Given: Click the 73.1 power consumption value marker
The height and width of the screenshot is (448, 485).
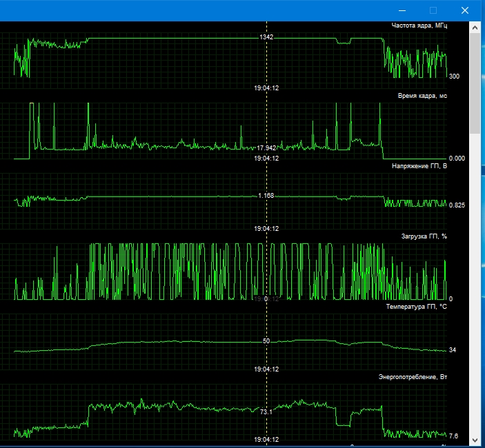Looking at the screenshot, I should pyautogui.click(x=266, y=412).
